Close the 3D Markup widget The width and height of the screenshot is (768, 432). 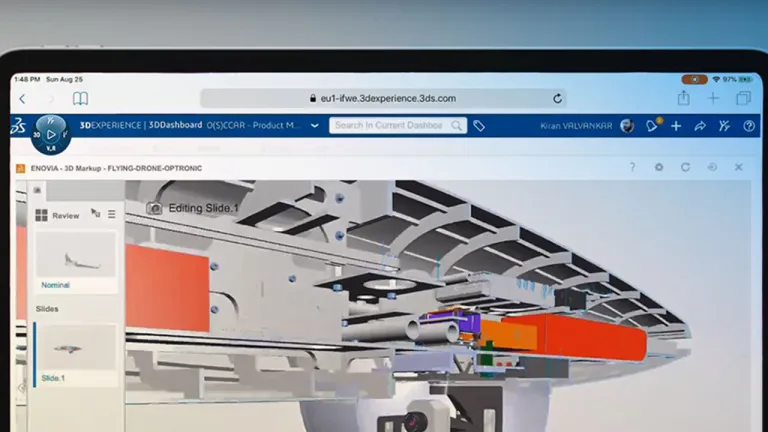point(739,168)
